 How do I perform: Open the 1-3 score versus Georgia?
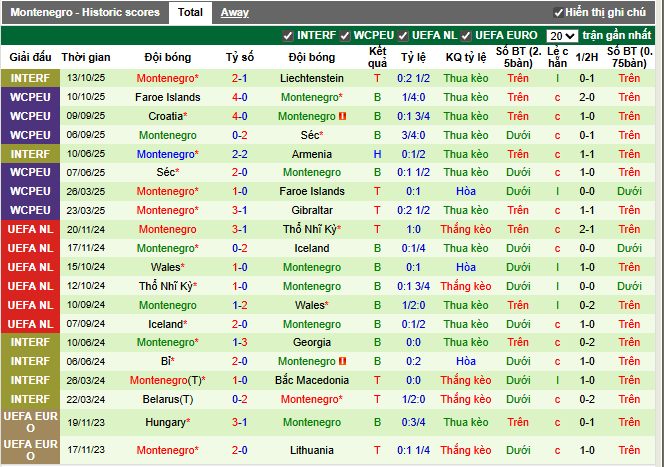[240, 343]
